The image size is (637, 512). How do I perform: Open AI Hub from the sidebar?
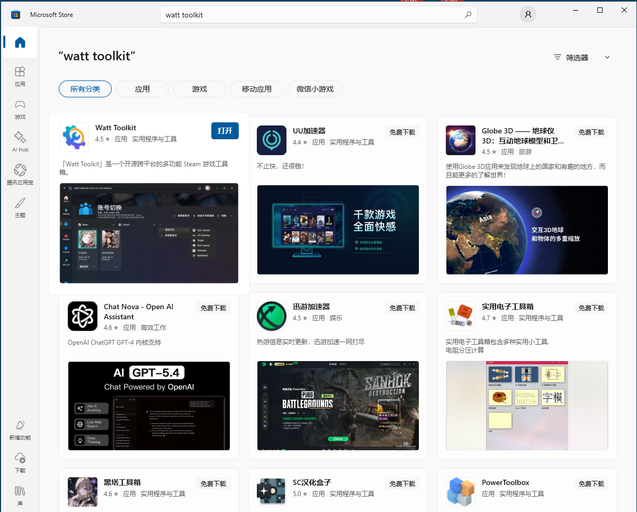pos(20,142)
